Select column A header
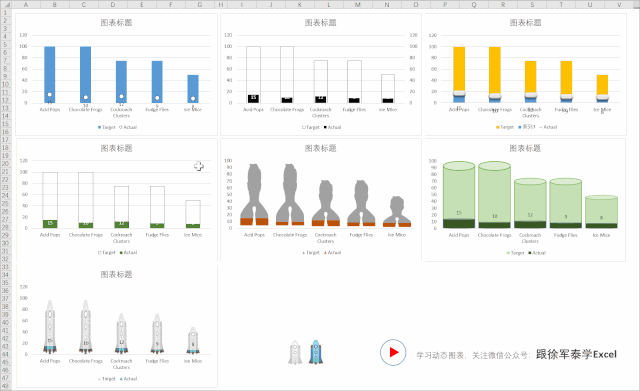Screen dimensions: 640x391 26,5
